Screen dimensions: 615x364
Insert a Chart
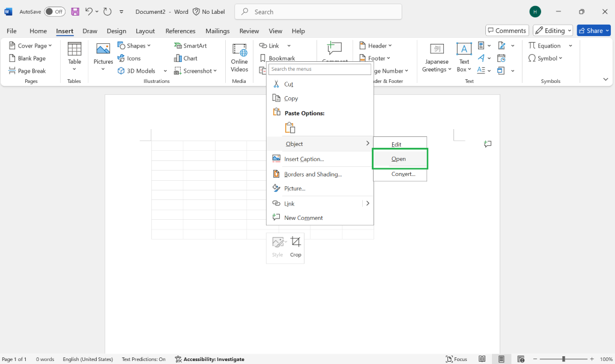[x=186, y=58]
